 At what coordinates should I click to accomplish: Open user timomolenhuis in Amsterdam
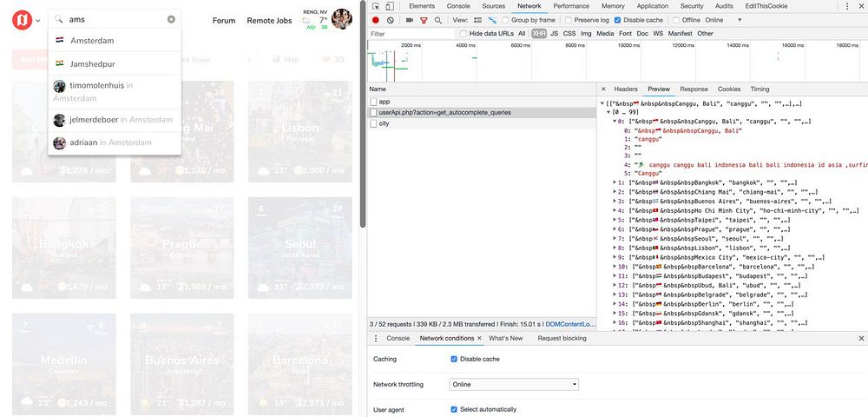tap(115, 92)
